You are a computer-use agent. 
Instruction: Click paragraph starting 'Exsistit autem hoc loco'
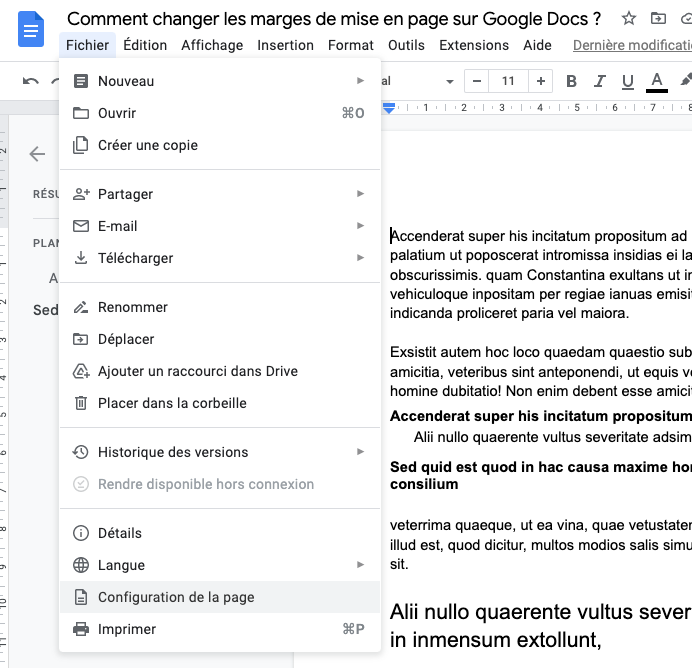pos(541,372)
